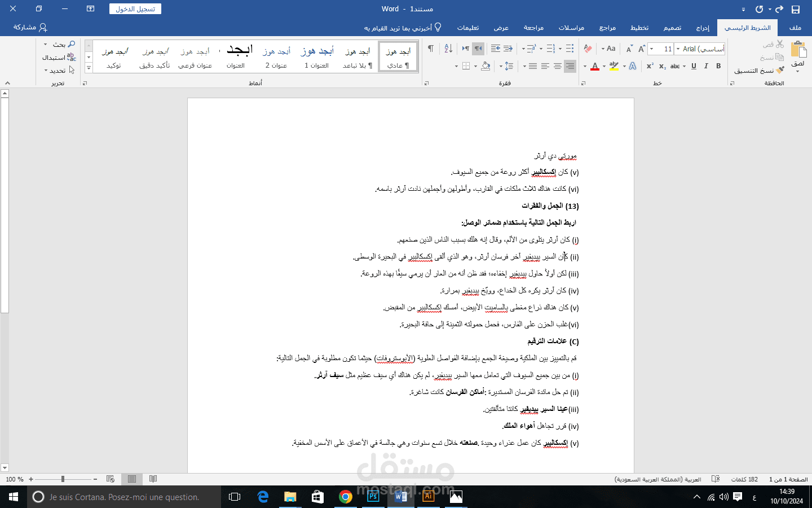812x508 pixels.
Task: Apply the عنوان 2 heading style
Action: point(276,56)
